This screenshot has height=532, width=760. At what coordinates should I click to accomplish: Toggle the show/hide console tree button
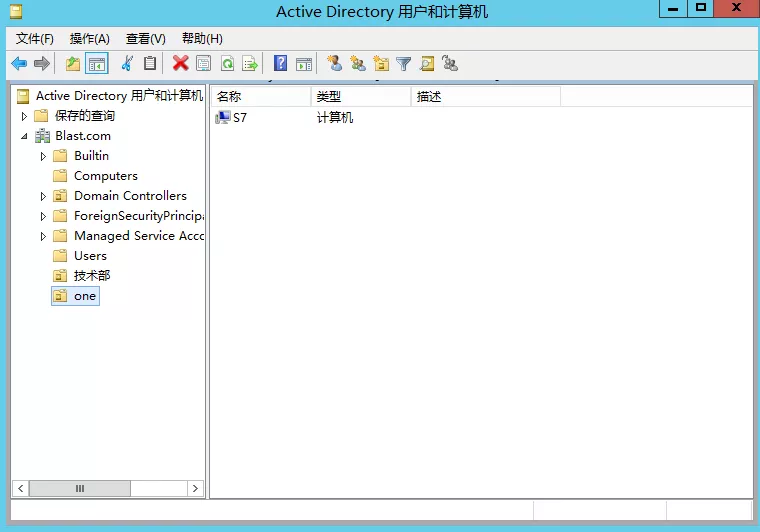pos(97,64)
